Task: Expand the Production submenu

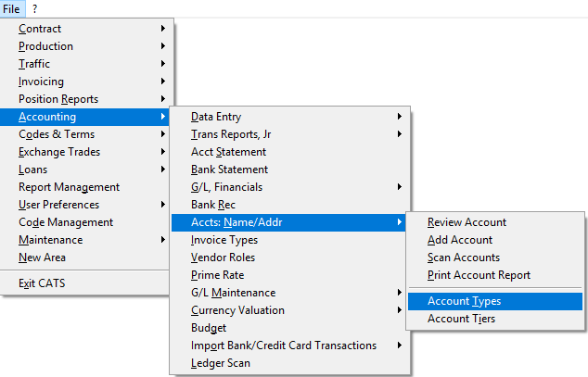Action: [86, 46]
